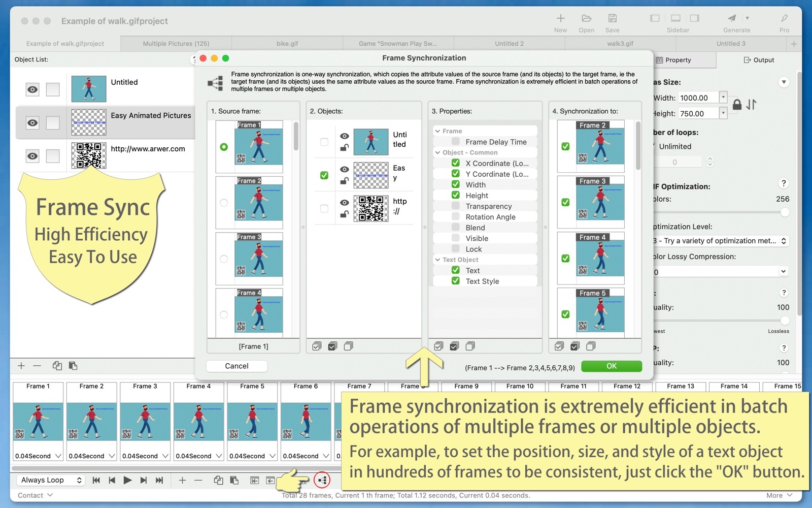Switch to the Output tab
812x508 pixels.
(x=759, y=60)
